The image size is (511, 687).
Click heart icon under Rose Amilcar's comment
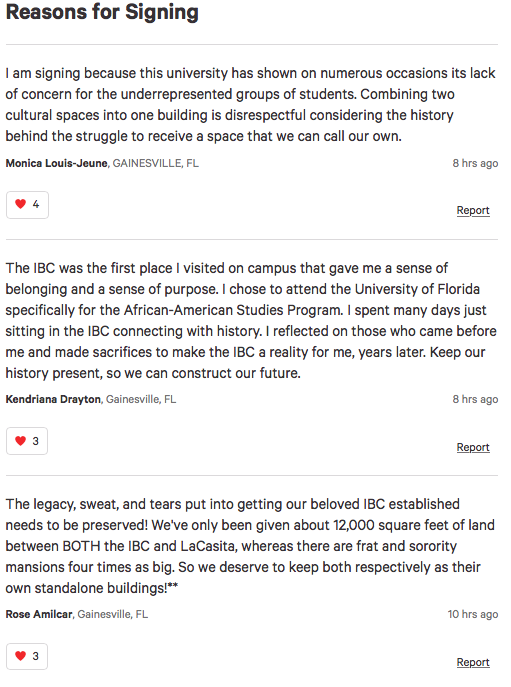(21, 656)
